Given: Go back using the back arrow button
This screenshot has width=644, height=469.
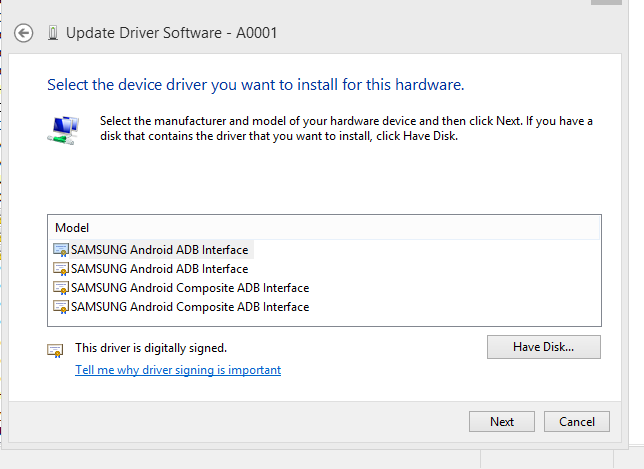Looking at the screenshot, I should point(23,33).
